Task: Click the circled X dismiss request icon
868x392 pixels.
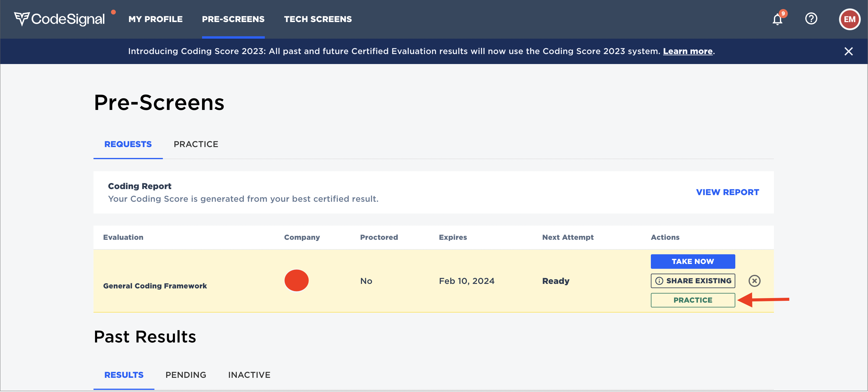Action: 754,281
